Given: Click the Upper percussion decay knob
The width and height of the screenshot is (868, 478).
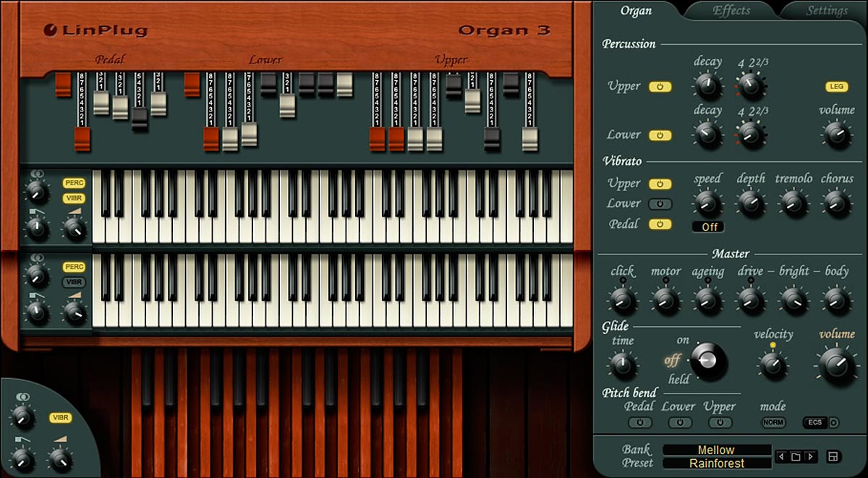Looking at the screenshot, I should point(708,86).
